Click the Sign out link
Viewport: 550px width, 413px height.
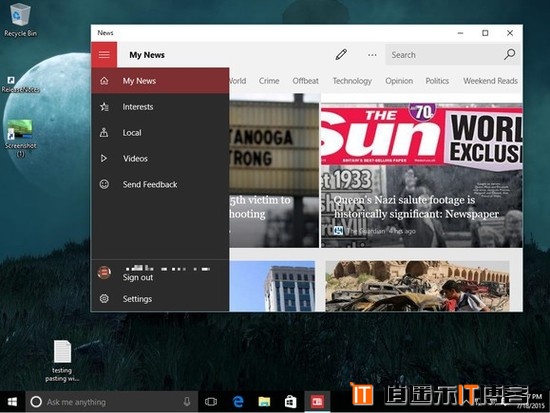[138, 278]
